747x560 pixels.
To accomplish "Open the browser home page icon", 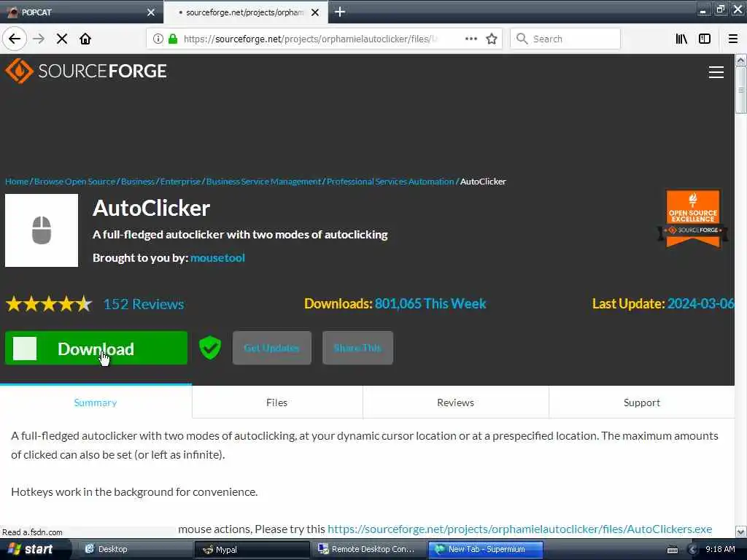I will pyautogui.click(x=85, y=39).
